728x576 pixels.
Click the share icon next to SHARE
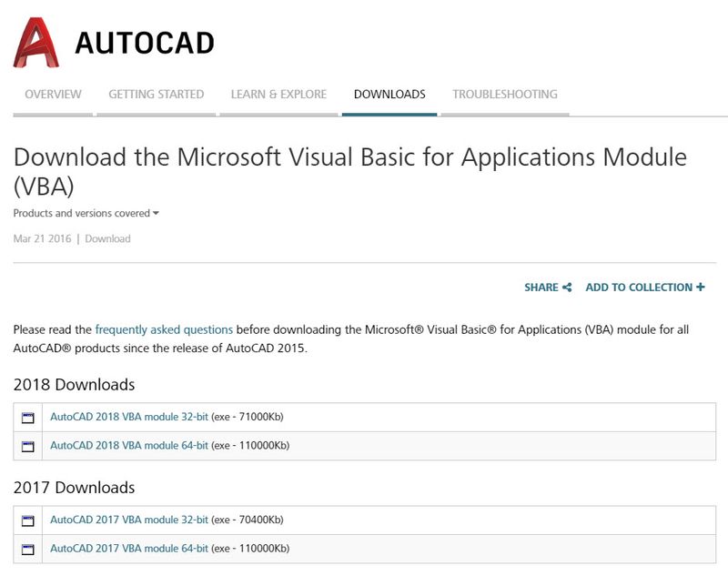(567, 288)
